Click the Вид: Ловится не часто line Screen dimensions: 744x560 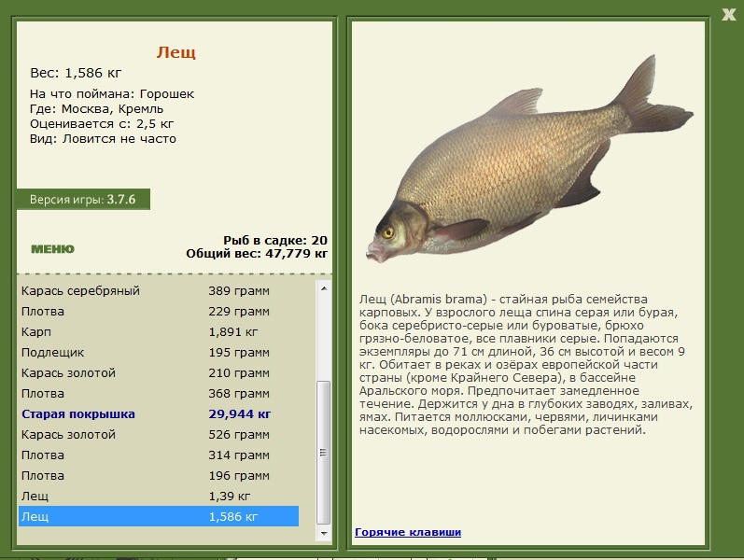click(103, 139)
